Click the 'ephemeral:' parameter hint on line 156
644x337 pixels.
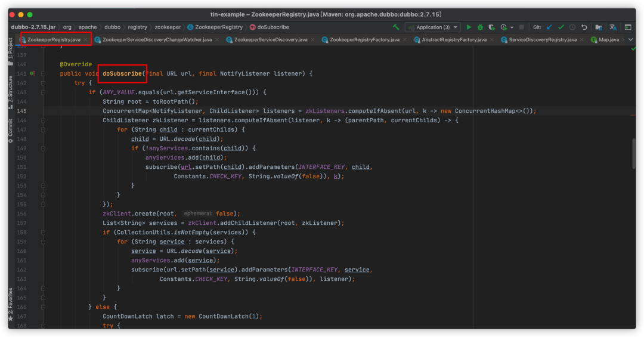197,214
